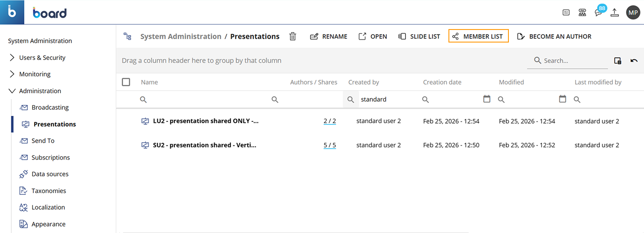Click the Board blue logo tile

pyautogui.click(x=12, y=12)
